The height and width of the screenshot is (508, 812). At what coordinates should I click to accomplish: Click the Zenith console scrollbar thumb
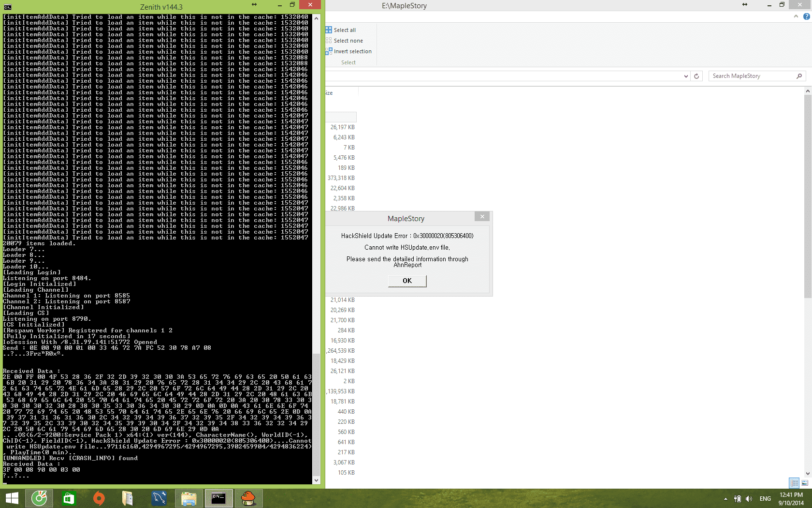tap(316, 415)
